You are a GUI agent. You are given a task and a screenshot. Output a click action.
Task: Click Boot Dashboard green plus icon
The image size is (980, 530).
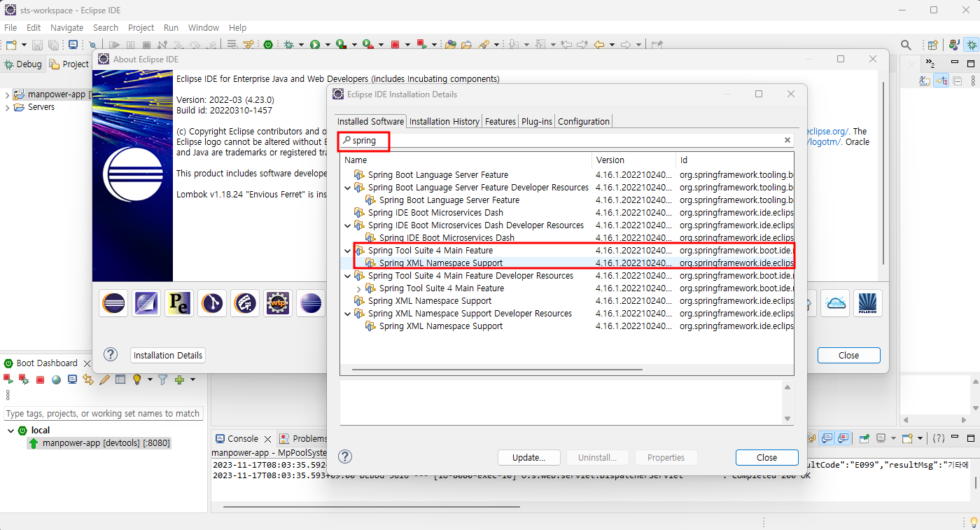[180, 379]
